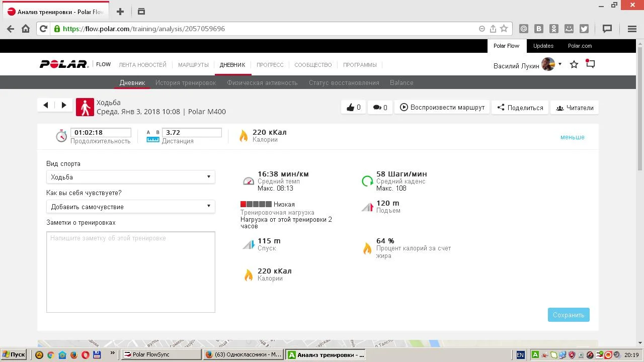Click user profile avatar picture
This screenshot has height=362, width=644.
pos(548,64)
